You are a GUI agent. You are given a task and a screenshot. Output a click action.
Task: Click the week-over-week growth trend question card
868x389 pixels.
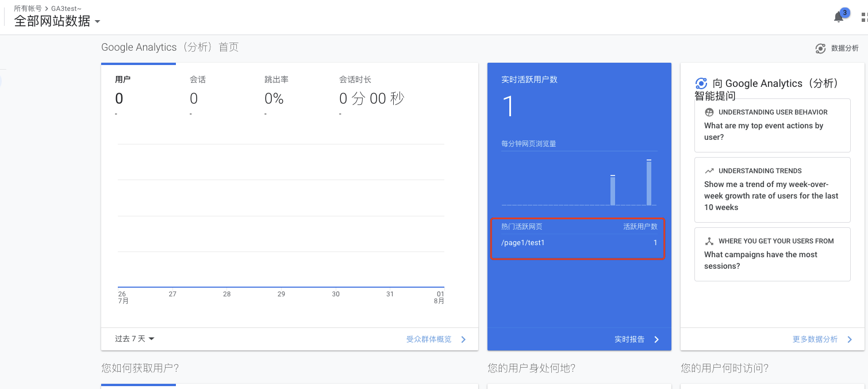pyautogui.click(x=772, y=190)
